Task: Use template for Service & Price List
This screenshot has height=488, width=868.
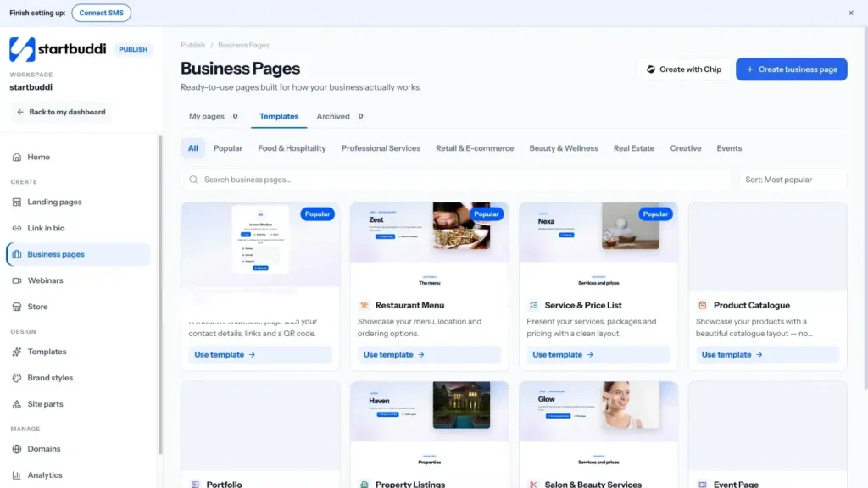Action: tap(598, 355)
